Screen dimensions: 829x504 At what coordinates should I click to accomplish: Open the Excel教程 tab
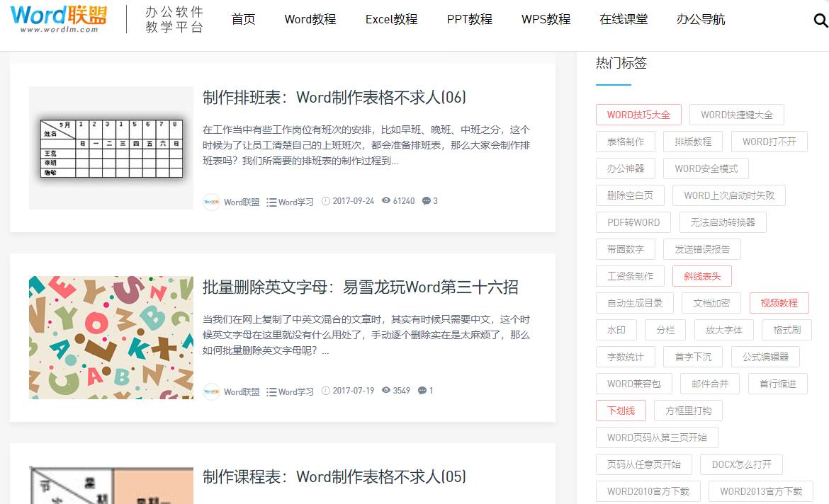[390, 20]
